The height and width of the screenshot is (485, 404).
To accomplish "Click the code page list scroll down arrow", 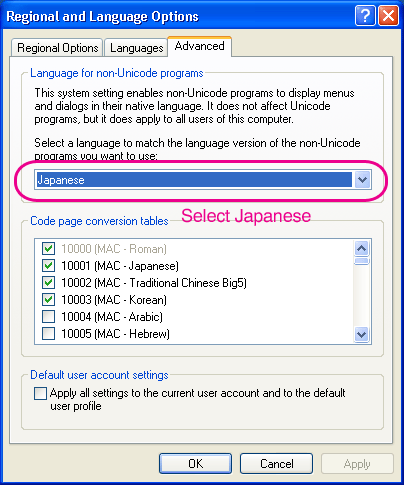I will 362,334.
